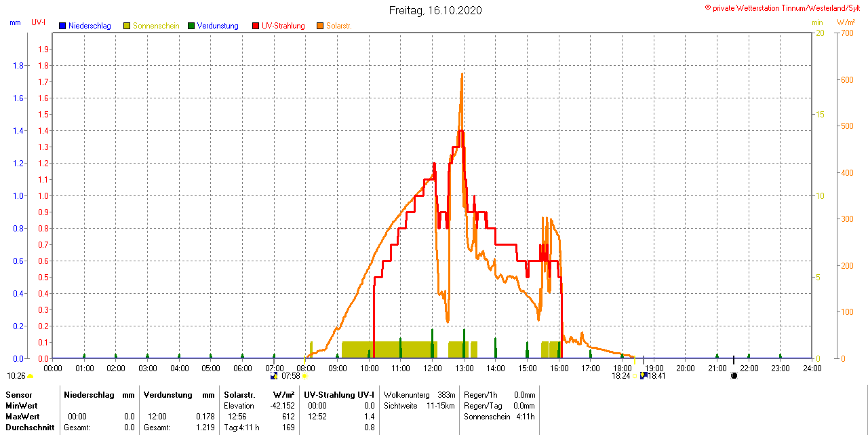The height and width of the screenshot is (435, 868).
Task: Click the Sichtweite value 11-15km
Action: click(x=441, y=405)
